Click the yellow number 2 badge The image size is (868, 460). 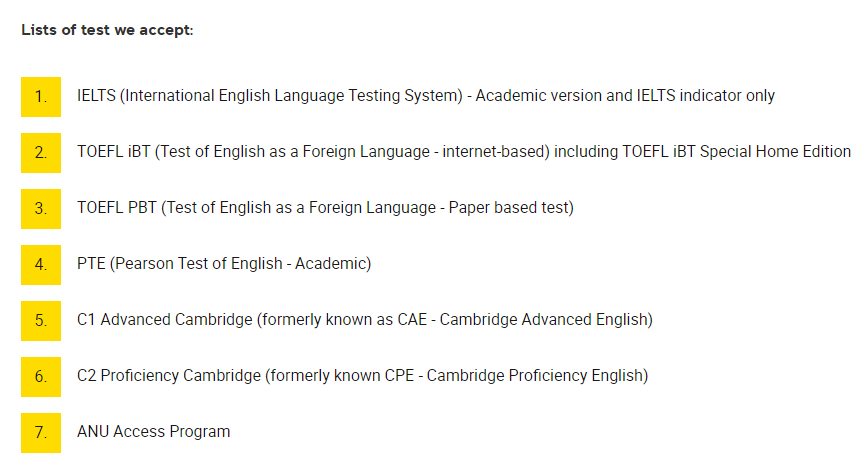41,153
